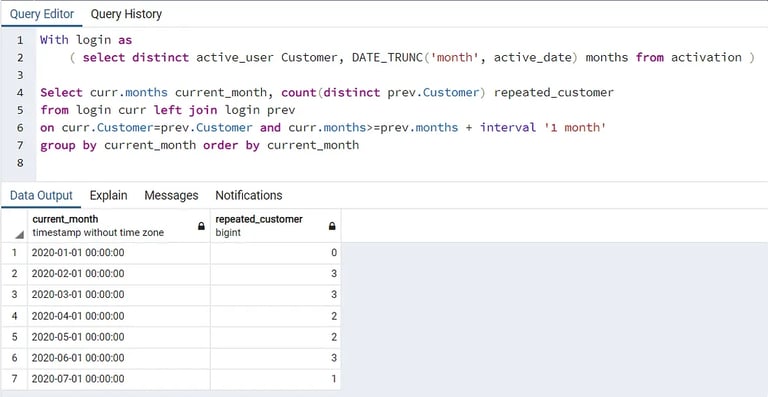Open the Explain tab
Viewport: 768px width, 397px height.
point(108,195)
